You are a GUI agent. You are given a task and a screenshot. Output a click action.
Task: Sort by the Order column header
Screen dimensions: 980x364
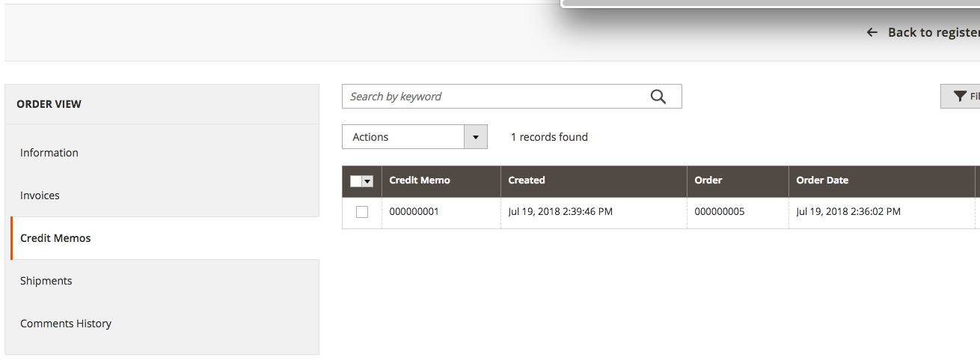tap(708, 181)
